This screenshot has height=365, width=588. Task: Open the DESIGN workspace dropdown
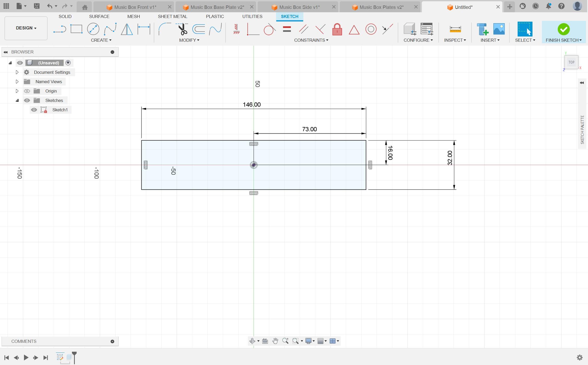point(26,28)
